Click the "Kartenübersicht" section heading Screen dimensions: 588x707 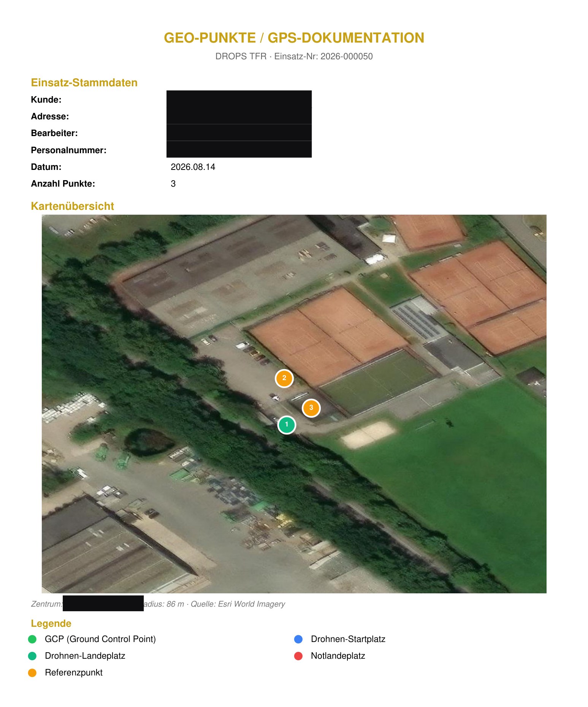pyautogui.click(x=72, y=206)
